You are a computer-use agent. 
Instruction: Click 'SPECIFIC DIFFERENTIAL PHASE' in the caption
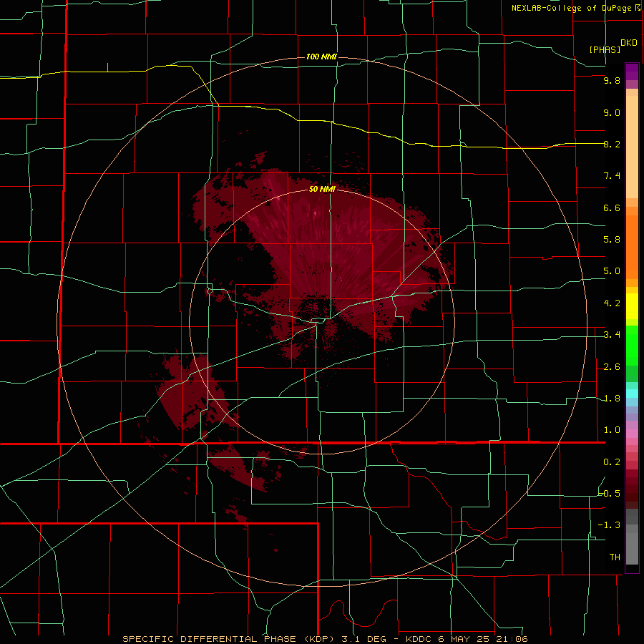[209, 639]
